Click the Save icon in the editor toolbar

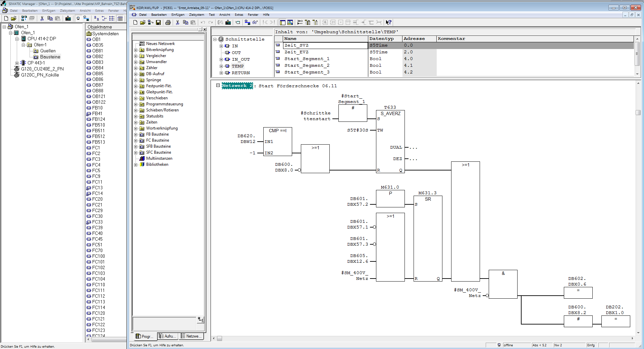(x=158, y=22)
